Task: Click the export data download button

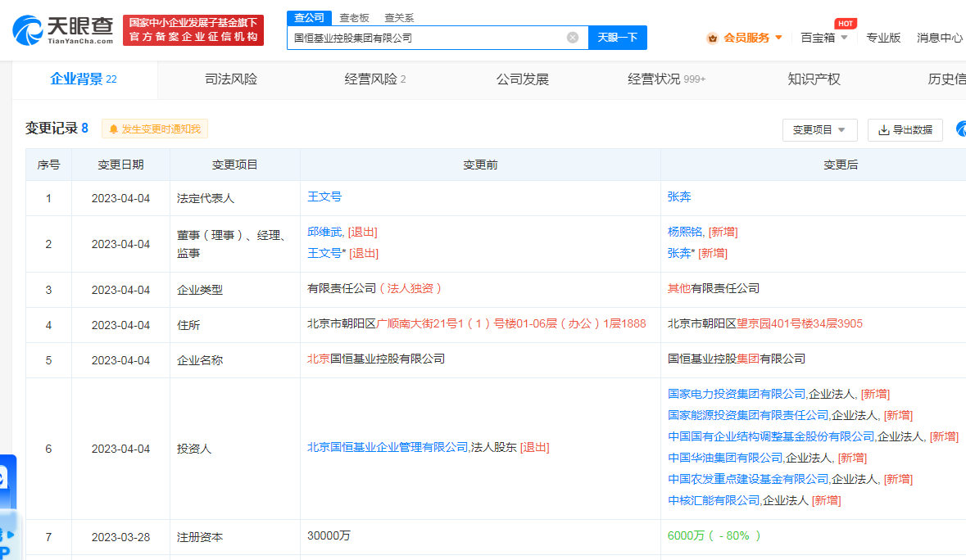Action: (905, 130)
